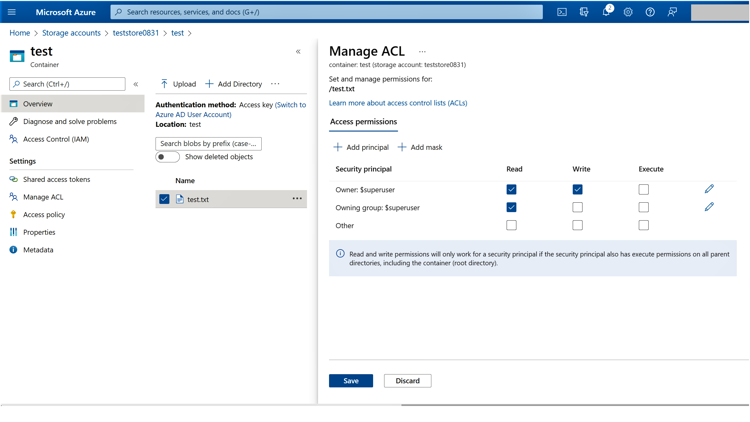This screenshot has height=422, width=750.
Task: Click the help question mark icon
Action: point(650,12)
